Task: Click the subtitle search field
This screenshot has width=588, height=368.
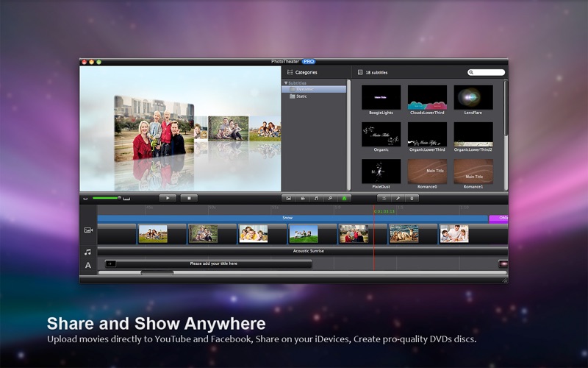Action: pyautogui.click(x=486, y=72)
